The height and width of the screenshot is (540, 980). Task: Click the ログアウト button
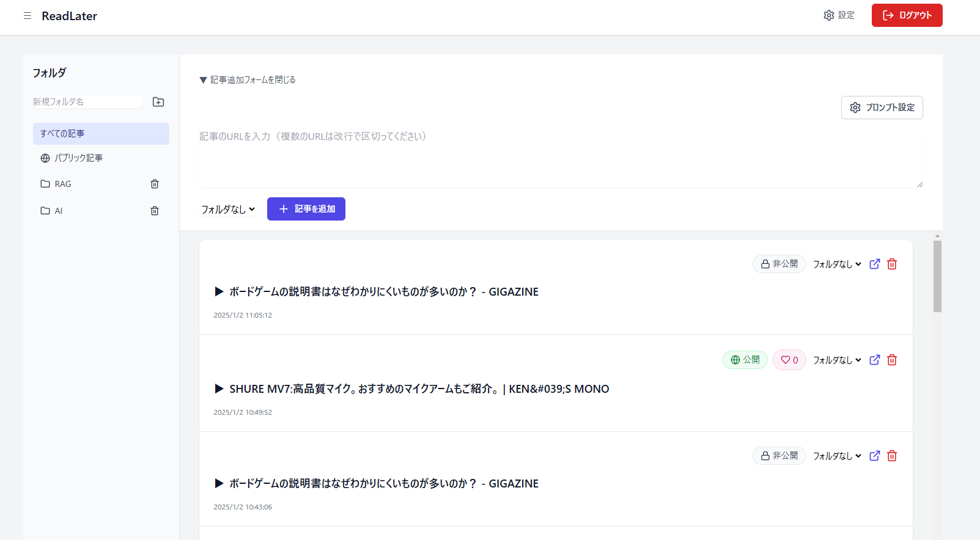(907, 15)
